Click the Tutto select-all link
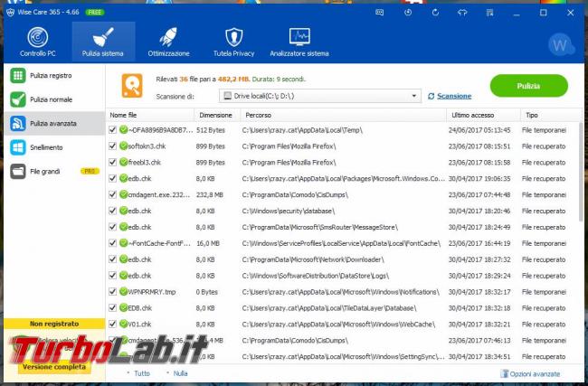The image size is (588, 386). click(x=141, y=373)
